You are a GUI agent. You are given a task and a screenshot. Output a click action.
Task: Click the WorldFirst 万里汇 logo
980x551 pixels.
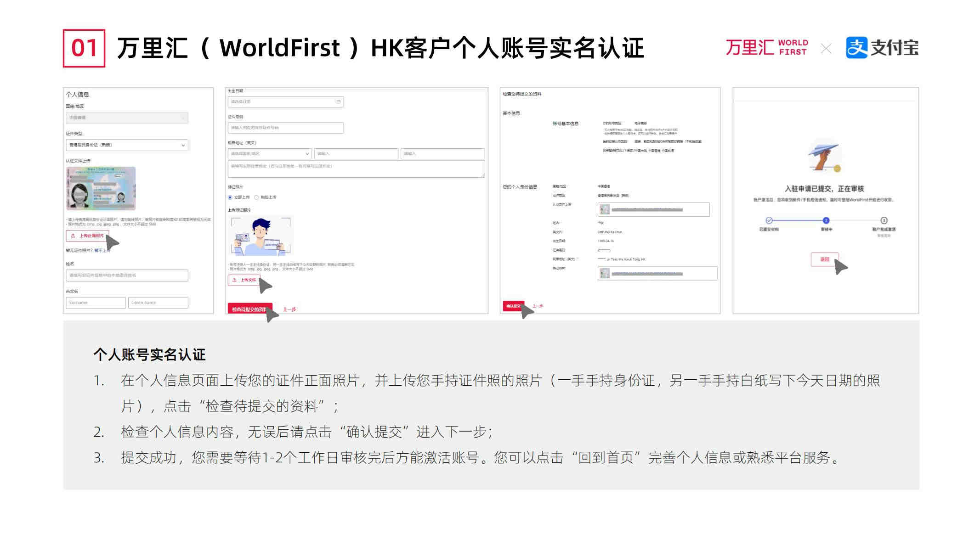tap(767, 48)
